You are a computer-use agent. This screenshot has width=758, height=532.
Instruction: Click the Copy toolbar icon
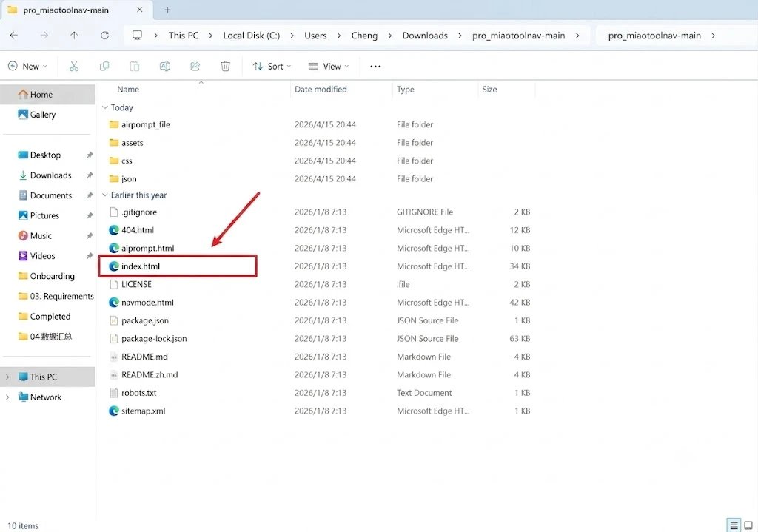pyautogui.click(x=104, y=66)
